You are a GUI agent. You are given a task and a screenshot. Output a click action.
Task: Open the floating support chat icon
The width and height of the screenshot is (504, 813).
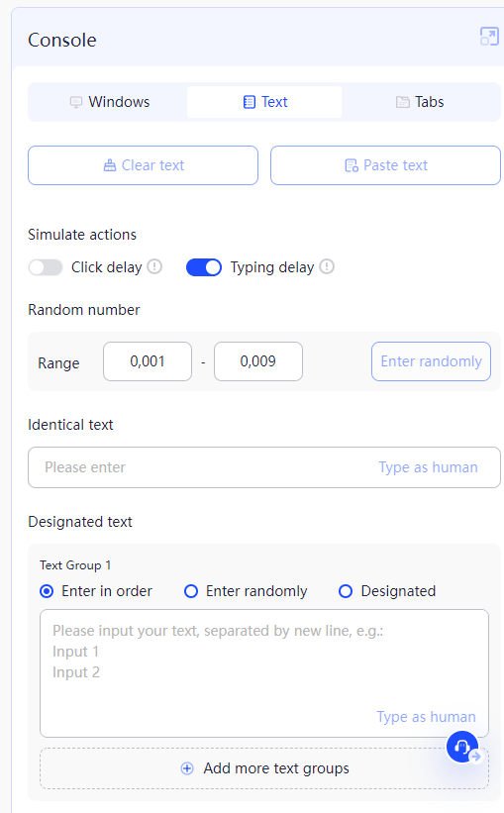coord(462,747)
